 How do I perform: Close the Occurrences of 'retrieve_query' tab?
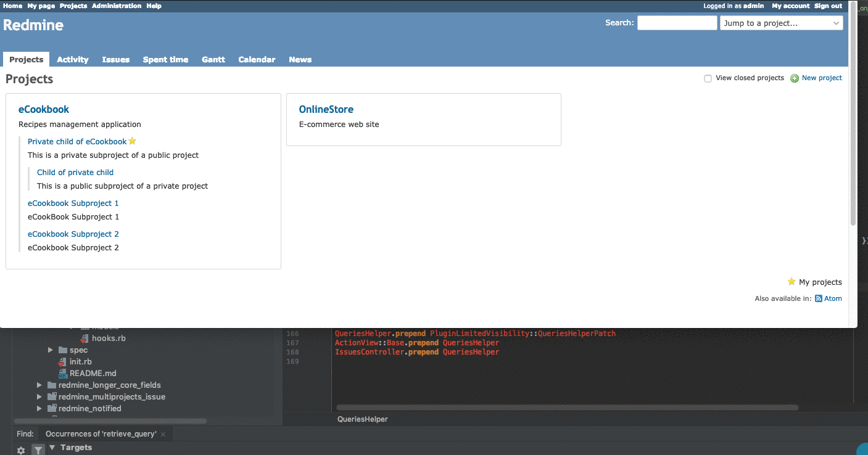click(163, 435)
